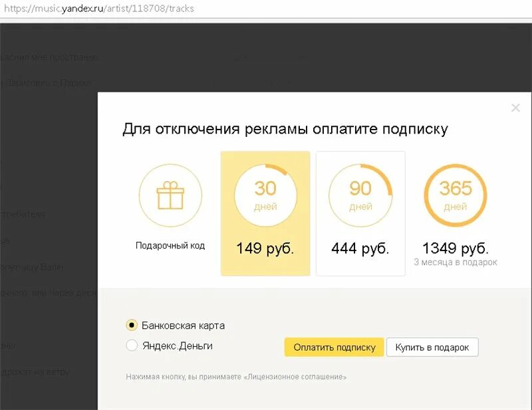Click the 149 руб. price
Image resolution: width=532 pixels, height=410 pixels.
point(265,249)
